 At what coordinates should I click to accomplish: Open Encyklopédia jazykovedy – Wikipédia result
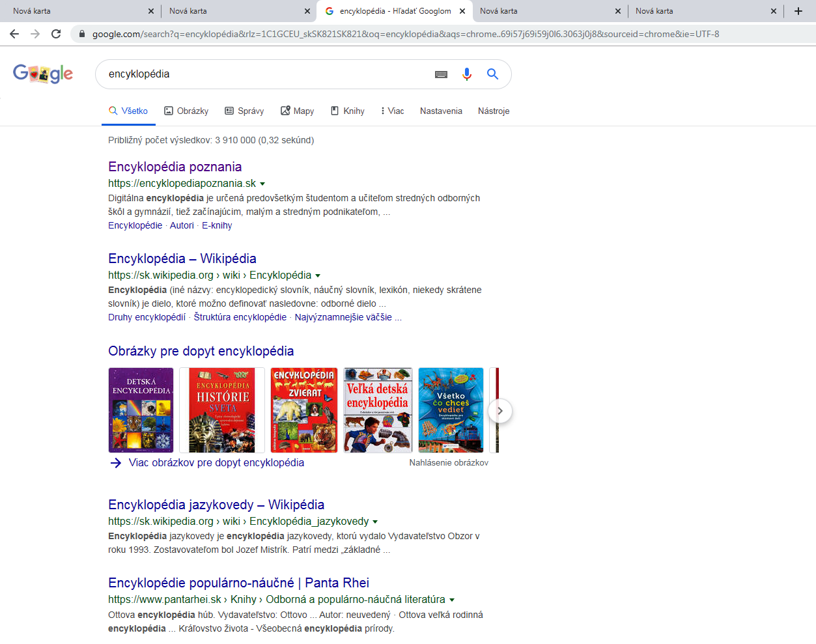point(216,505)
